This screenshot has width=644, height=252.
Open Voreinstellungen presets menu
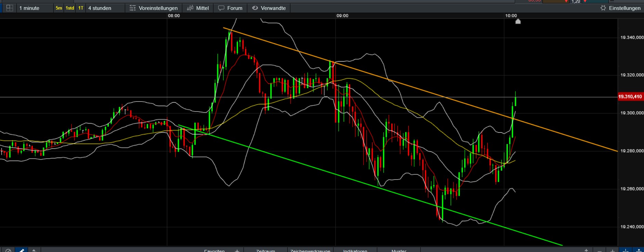point(154,8)
